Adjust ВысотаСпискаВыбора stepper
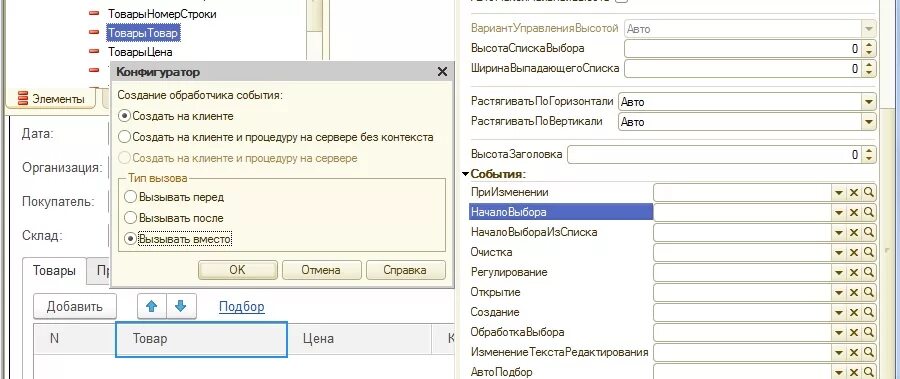 (x=869, y=49)
